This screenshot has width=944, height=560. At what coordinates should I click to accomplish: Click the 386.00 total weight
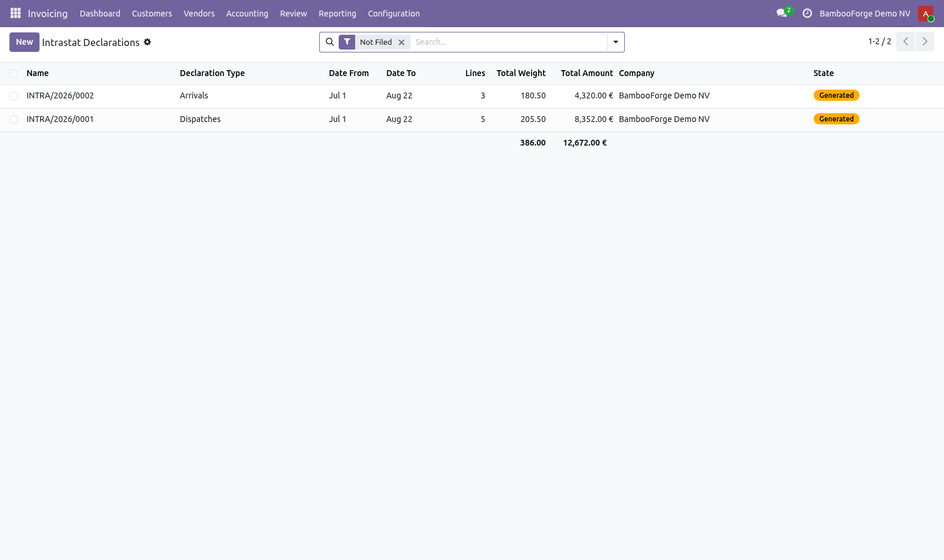533,143
